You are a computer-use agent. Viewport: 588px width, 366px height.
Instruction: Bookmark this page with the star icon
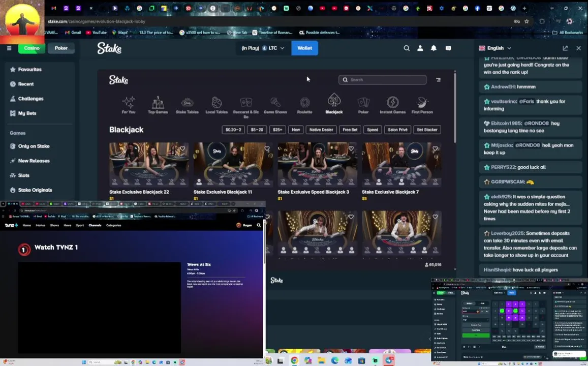(527, 21)
